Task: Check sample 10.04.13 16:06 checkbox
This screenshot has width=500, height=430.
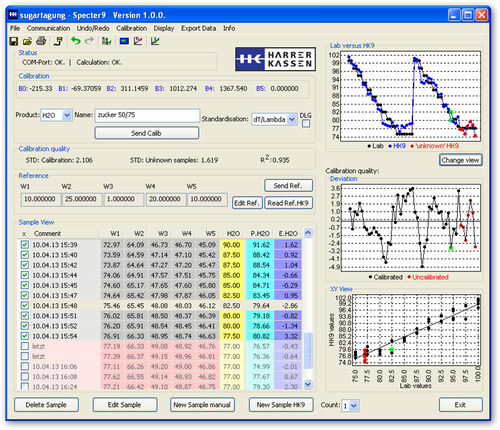Action: pyautogui.click(x=25, y=366)
